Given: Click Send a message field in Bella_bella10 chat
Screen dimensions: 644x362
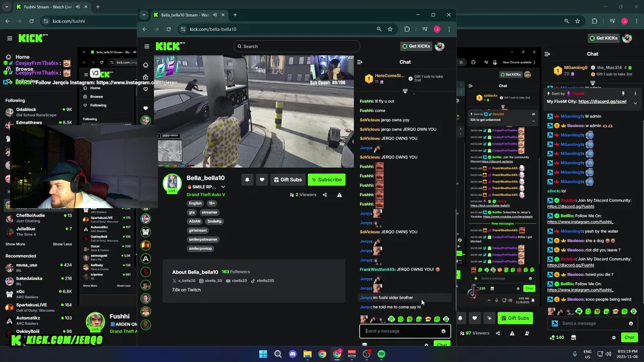Looking at the screenshot, I should click(401, 331).
